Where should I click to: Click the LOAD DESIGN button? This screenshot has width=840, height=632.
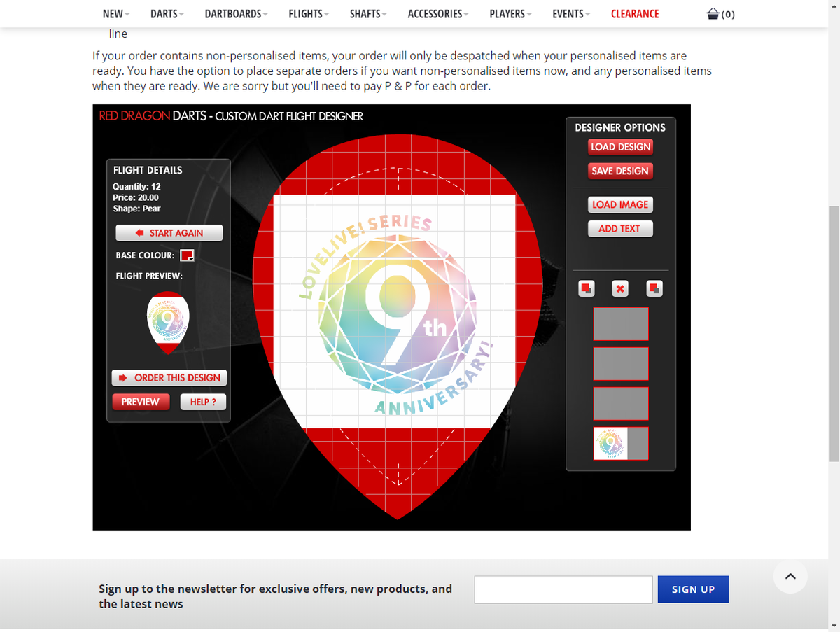click(x=620, y=147)
